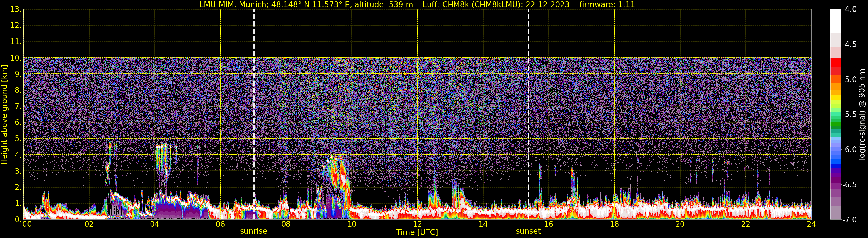Click the plot title with LMU-MIM, Munich
868x238 pixels.
coord(417,5)
